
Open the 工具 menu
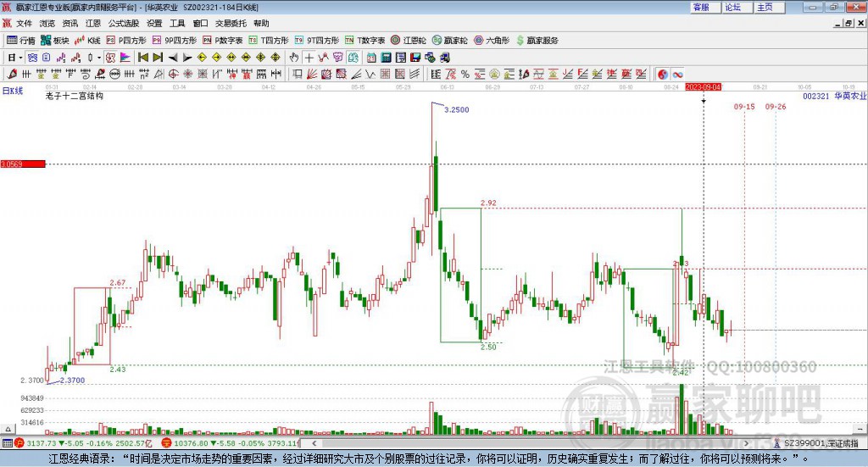(177, 23)
